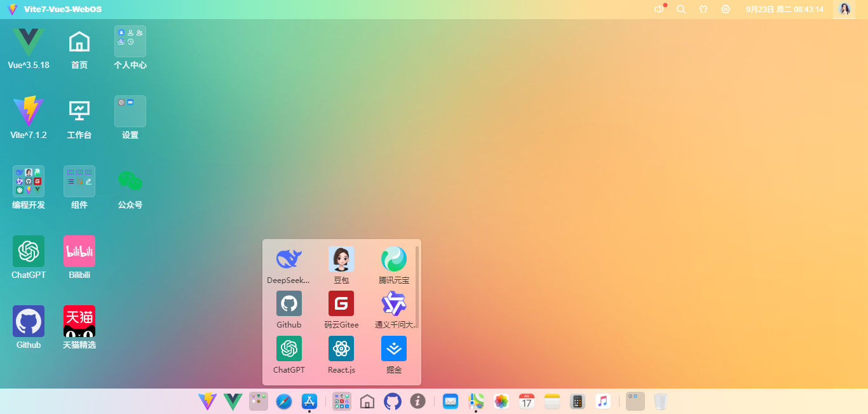This screenshot has width=868, height=414.
Task: Click the Vite7-Vue3-WebOS title text
Action: [x=63, y=10]
